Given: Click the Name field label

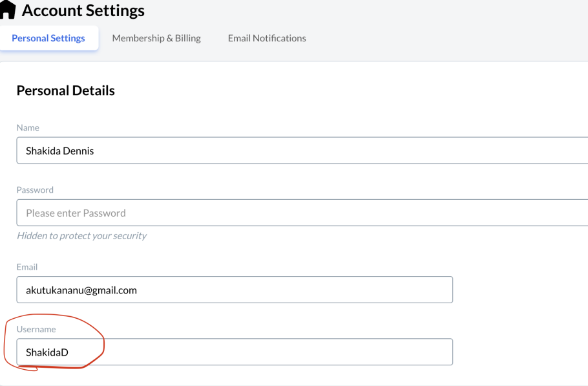Looking at the screenshot, I should 28,127.
